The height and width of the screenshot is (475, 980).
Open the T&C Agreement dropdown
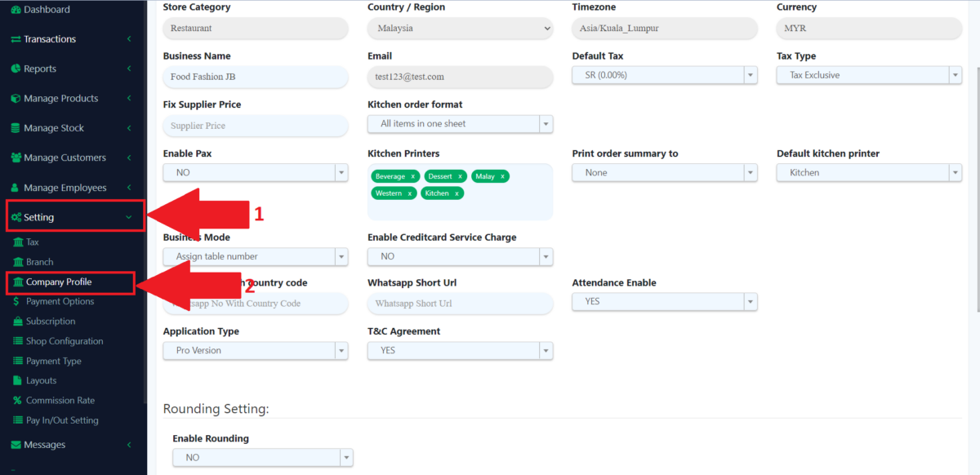(461, 351)
